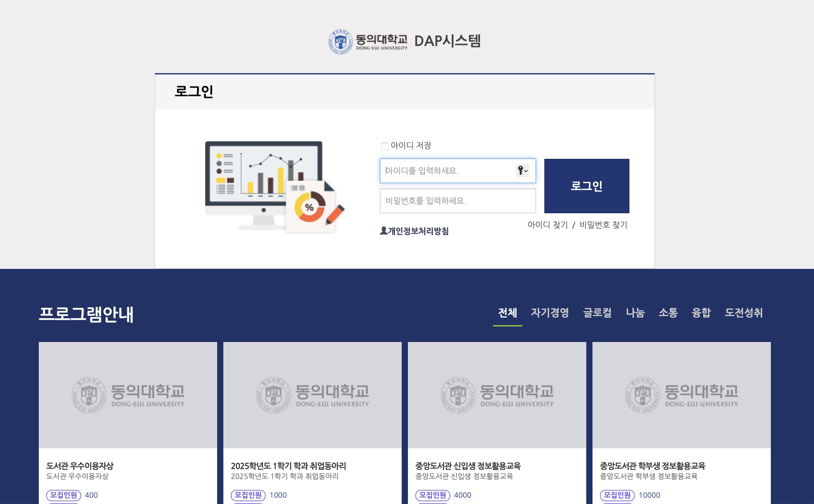This screenshot has height=504, width=814.
Task: Switch to the 글로컬 tab
Action: [597, 313]
